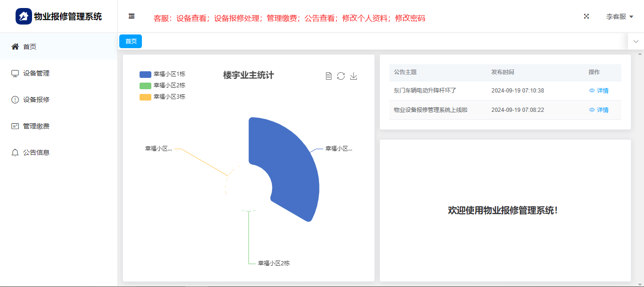
Task: Open 设备报修 in sidebar
Action: [x=36, y=100]
